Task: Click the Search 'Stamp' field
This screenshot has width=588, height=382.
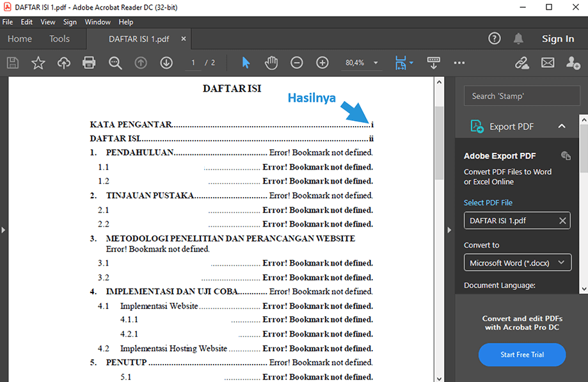Action: click(x=521, y=96)
